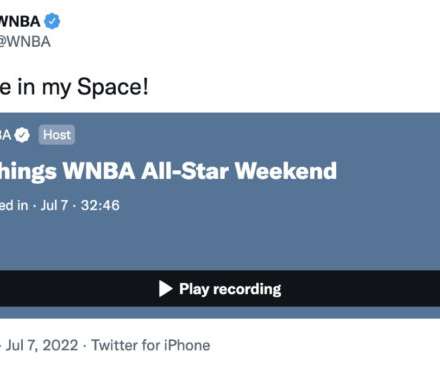Click the Jul 7, 2022 tweet timestamp
Screen dimensions: 440x367
click(x=42, y=345)
